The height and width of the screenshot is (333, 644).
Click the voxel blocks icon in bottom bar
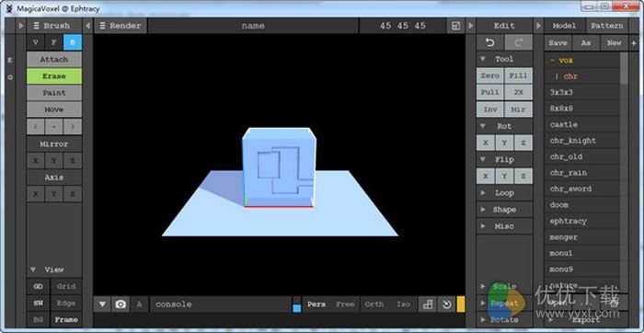click(428, 304)
